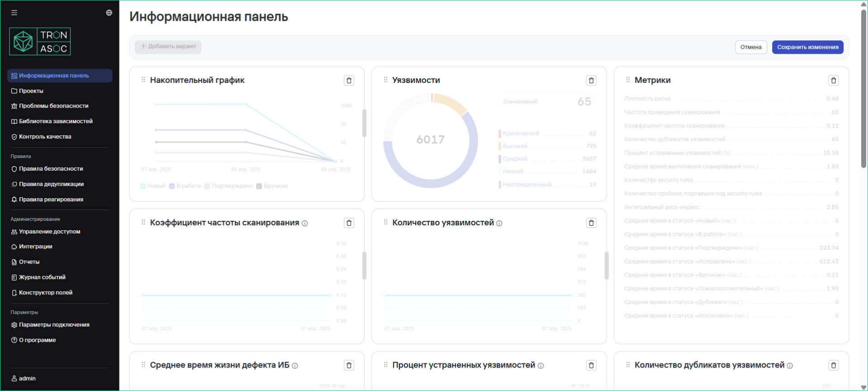Toggle the Новый legend checkbox
This screenshot has width=868, height=391.
(143, 186)
